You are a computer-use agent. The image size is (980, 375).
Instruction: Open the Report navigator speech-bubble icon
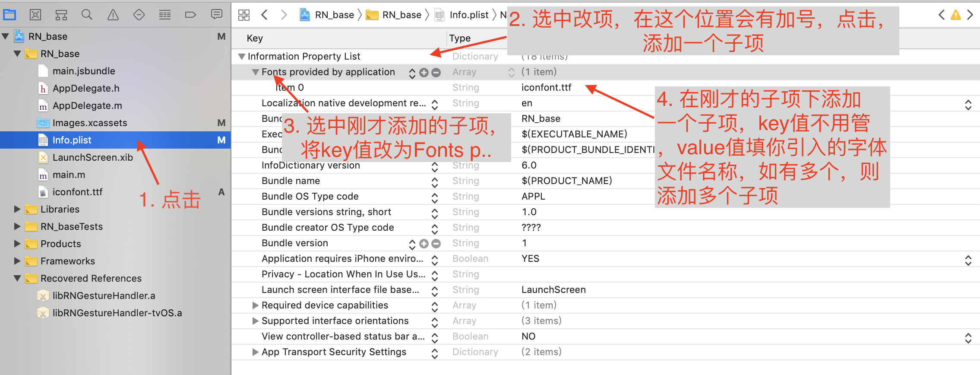coord(217,15)
